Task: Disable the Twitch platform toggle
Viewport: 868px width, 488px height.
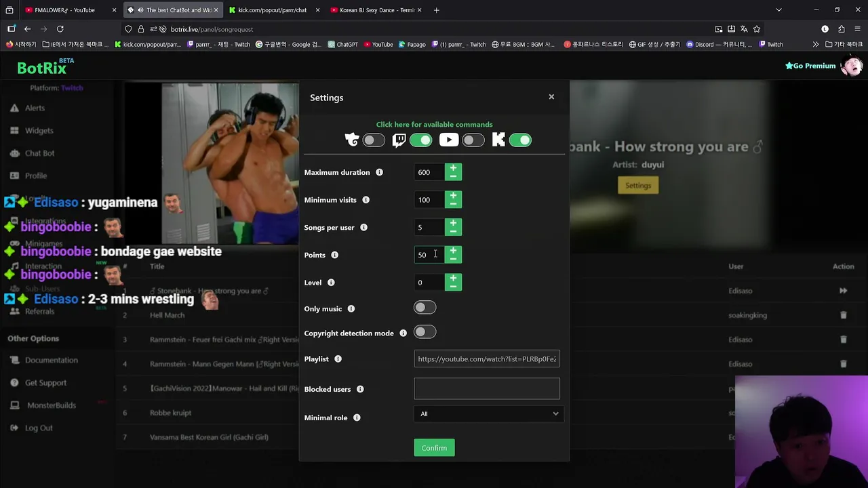Action: pyautogui.click(x=420, y=140)
